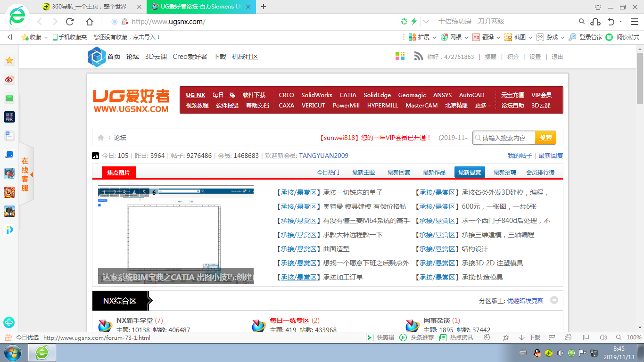The image size is (644, 362).
Task: Open the 在线客服 side panel tab
Action: point(25,174)
